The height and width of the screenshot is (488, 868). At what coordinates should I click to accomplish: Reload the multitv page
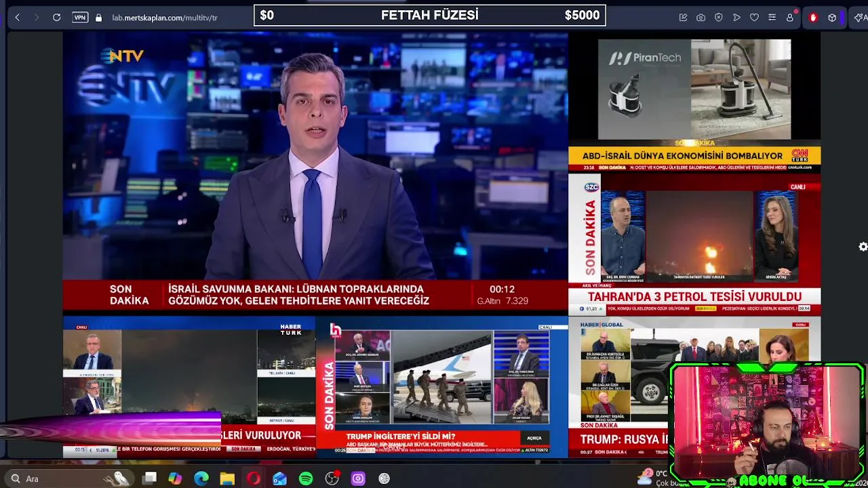tap(57, 18)
